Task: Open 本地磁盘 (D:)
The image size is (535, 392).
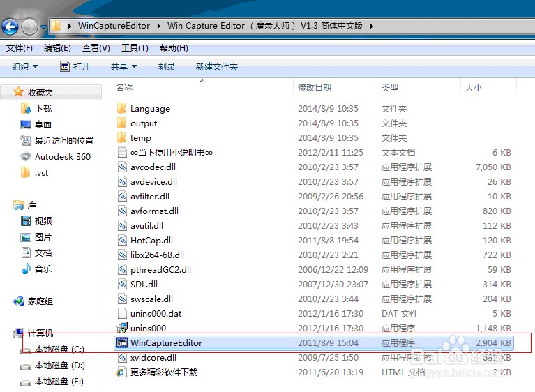Action: [52, 365]
